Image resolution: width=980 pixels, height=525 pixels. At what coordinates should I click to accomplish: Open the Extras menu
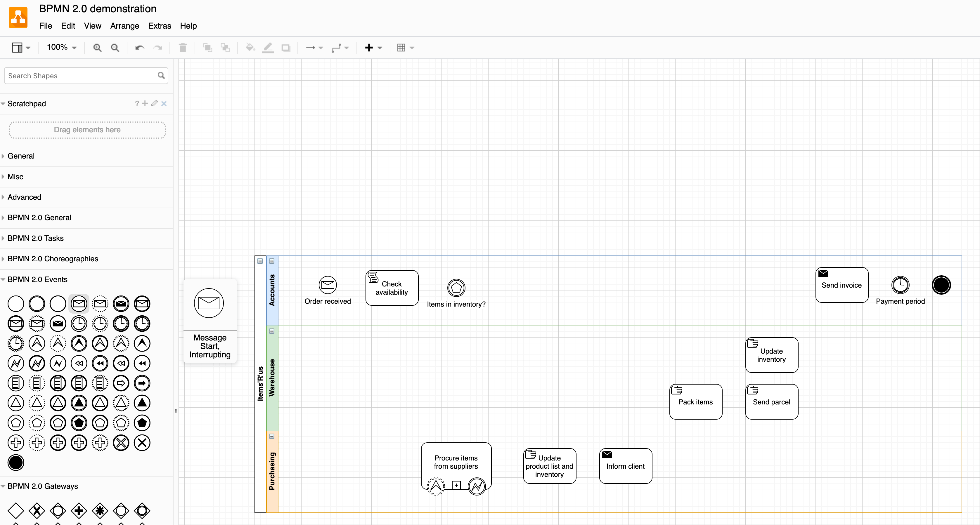point(160,26)
